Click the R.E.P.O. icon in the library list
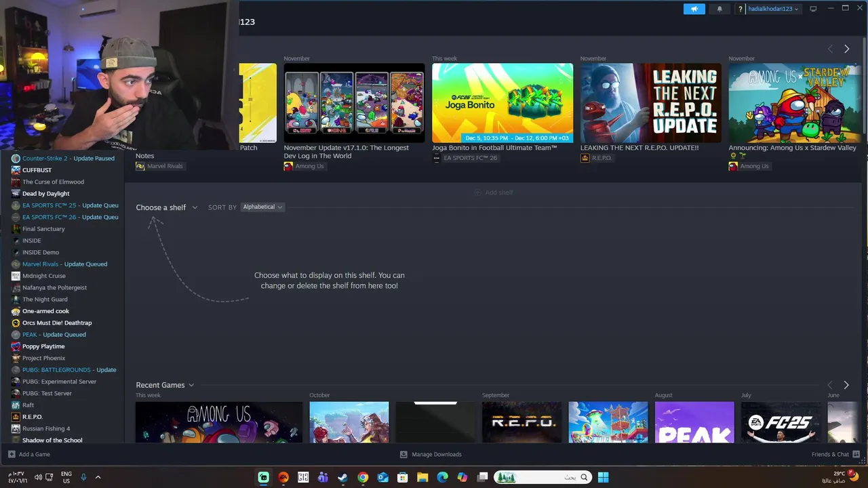Screen dimensions: 868x488 pos(16,417)
